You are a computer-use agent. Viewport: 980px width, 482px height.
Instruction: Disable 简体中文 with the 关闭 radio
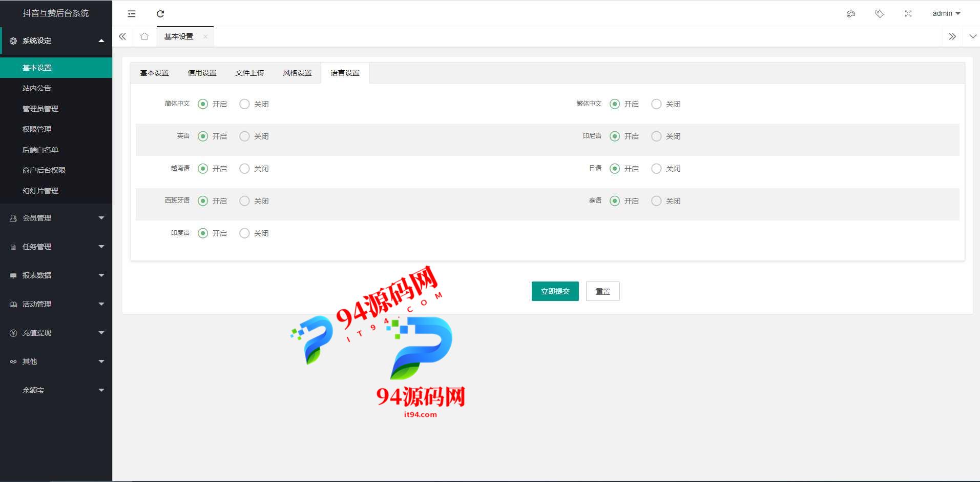click(244, 104)
